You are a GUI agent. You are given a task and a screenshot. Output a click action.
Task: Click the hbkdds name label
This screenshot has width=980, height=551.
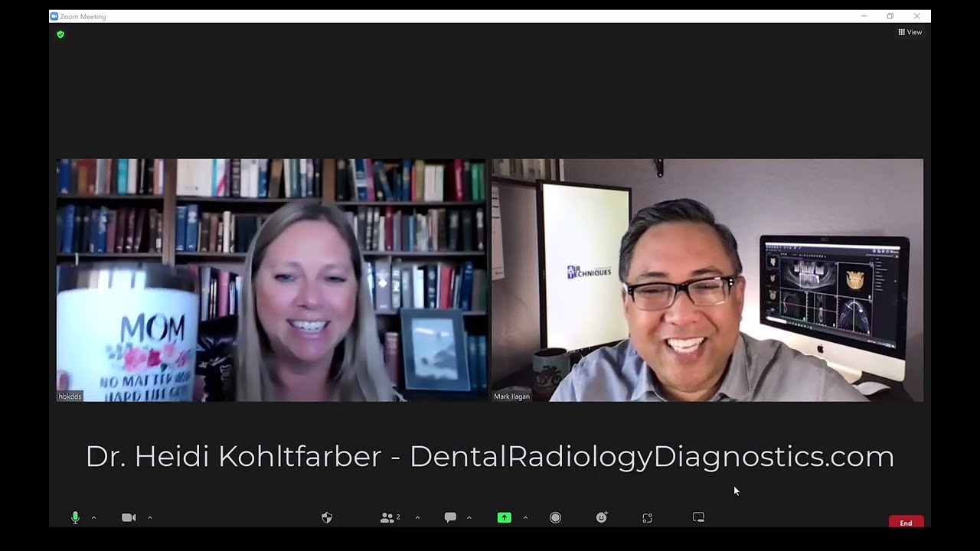70,396
